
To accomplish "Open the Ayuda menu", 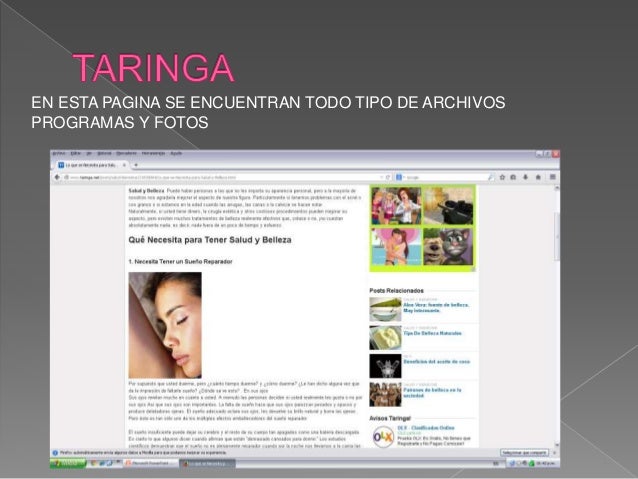I will tap(176, 153).
